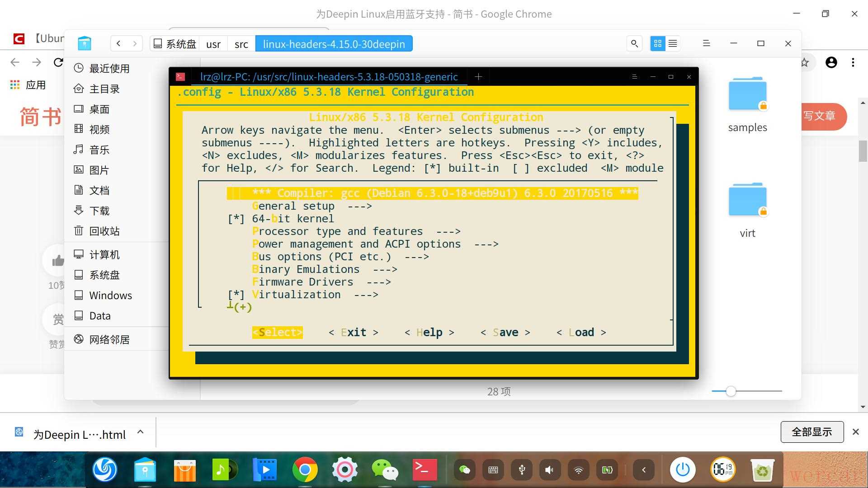Open file manager hamburger menu
Viewport: 868px width, 488px height.
click(x=706, y=43)
